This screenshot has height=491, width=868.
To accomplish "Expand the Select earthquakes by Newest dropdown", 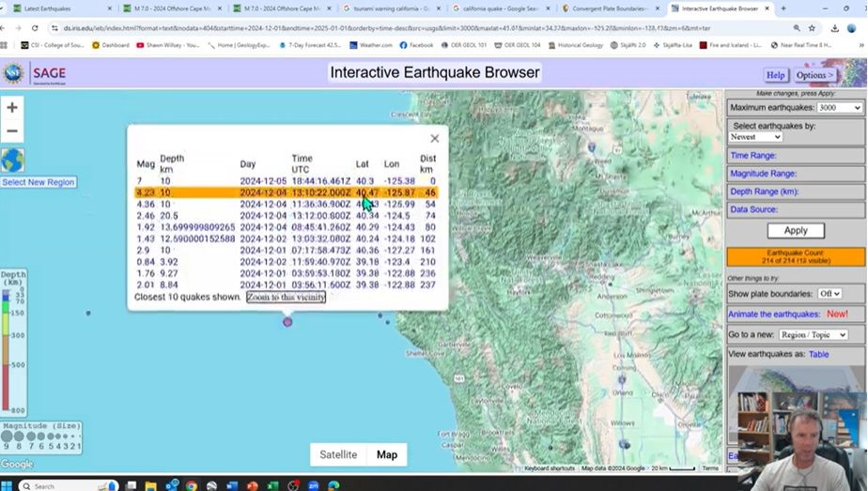I will click(755, 137).
